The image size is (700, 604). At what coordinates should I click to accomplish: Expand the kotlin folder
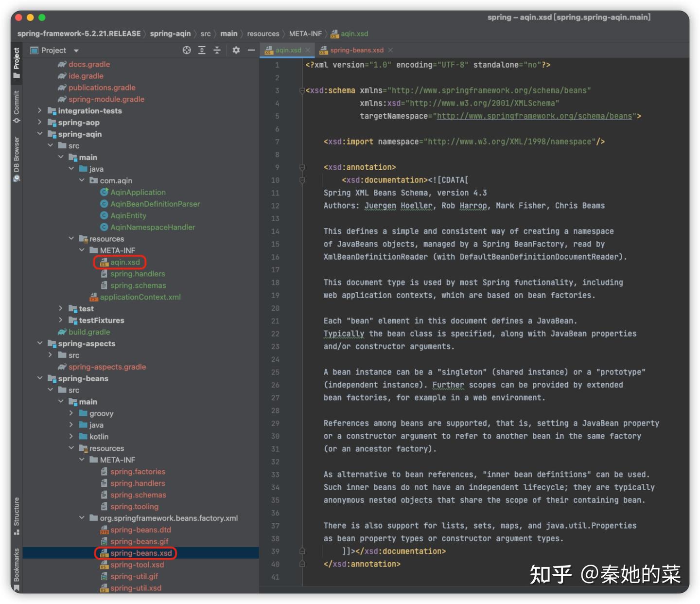point(71,437)
